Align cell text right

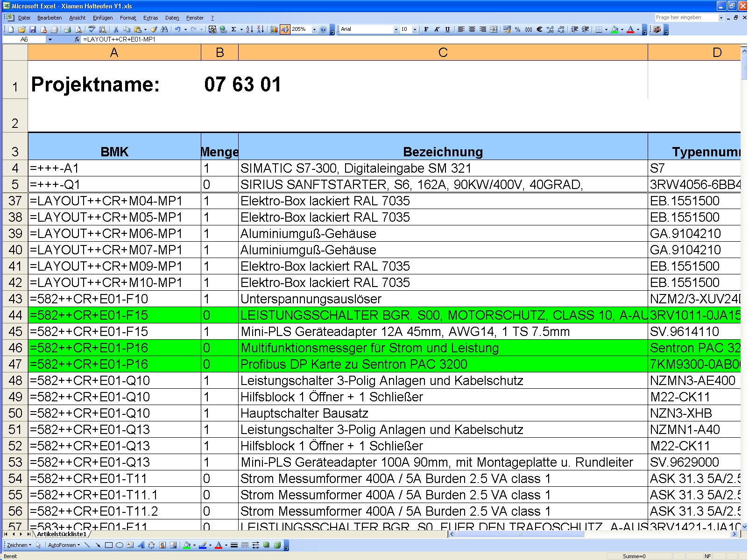coord(482,29)
